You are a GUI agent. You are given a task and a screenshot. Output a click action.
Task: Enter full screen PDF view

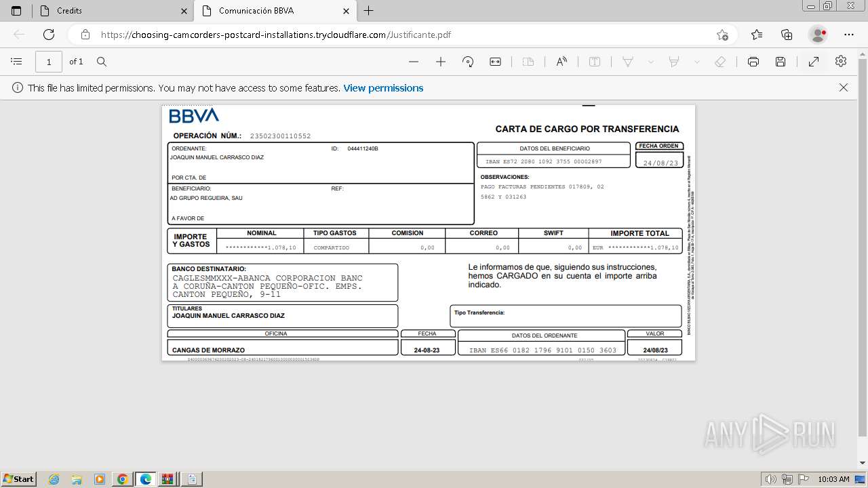[814, 62]
